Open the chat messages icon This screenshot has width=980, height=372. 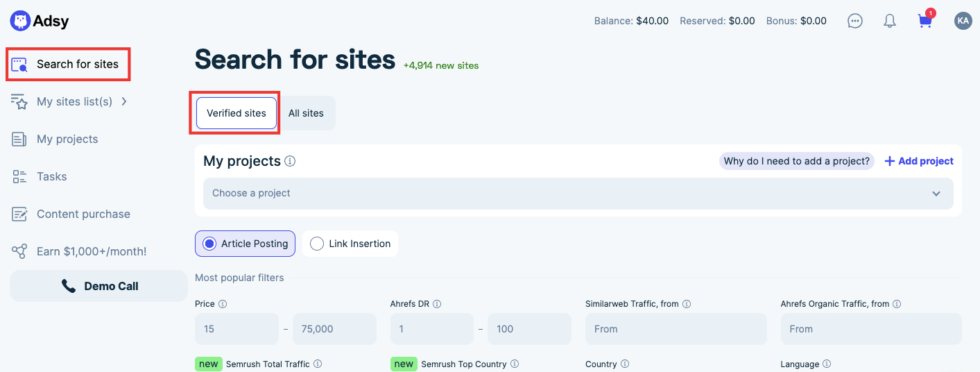(x=855, y=21)
